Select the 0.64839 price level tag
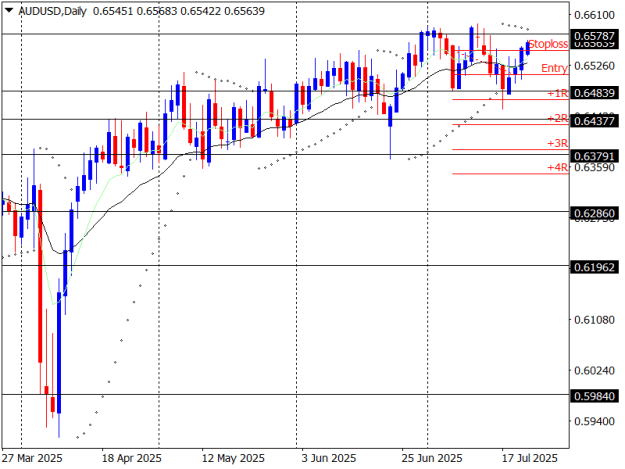 click(x=594, y=93)
